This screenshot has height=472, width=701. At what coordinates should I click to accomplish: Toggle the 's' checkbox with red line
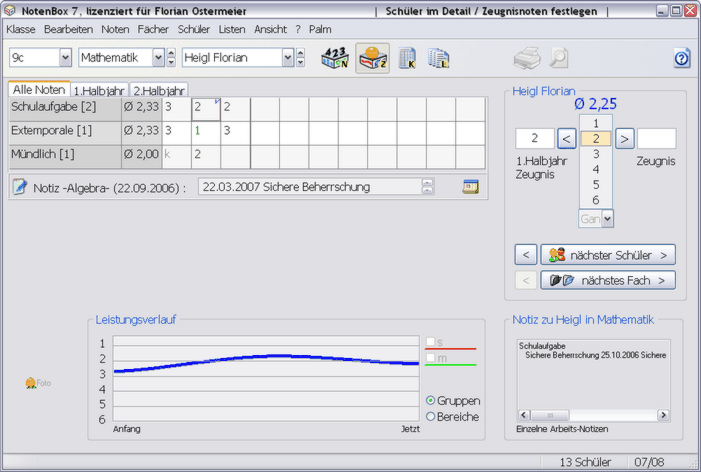(431, 342)
